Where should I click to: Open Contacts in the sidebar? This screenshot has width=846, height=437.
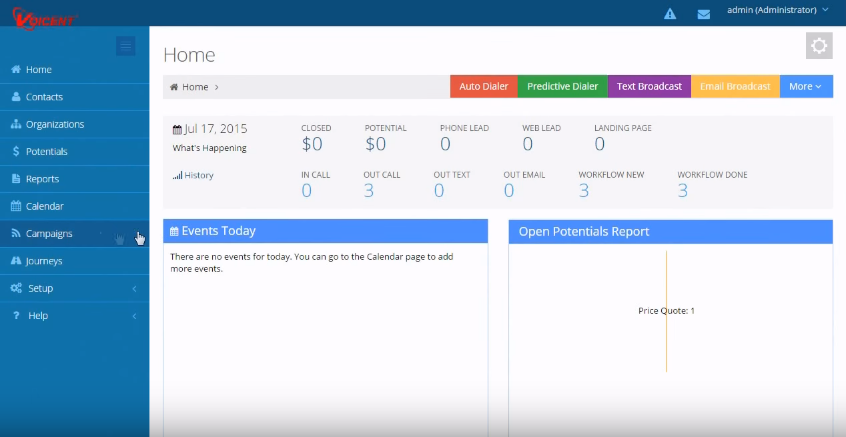44,97
